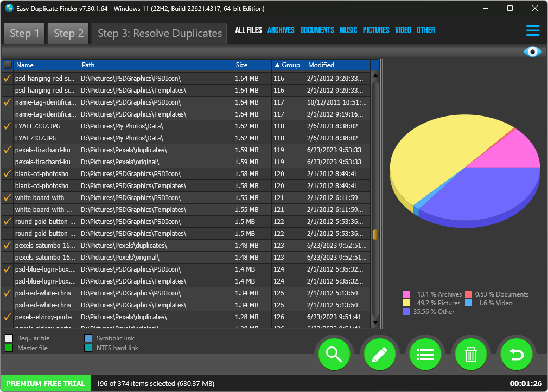
Task: Click the blue Video legend swatch
Action: tap(469, 303)
